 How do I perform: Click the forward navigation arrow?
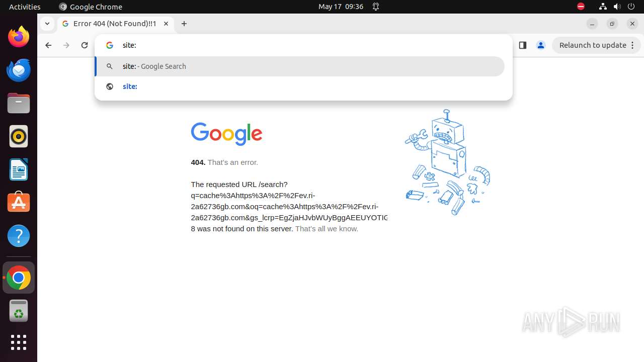click(66, 45)
